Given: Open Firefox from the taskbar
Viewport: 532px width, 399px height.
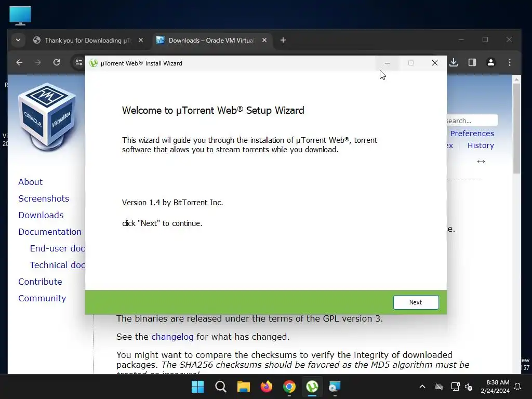Looking at the screenshot, I should [x=267, y=387].
